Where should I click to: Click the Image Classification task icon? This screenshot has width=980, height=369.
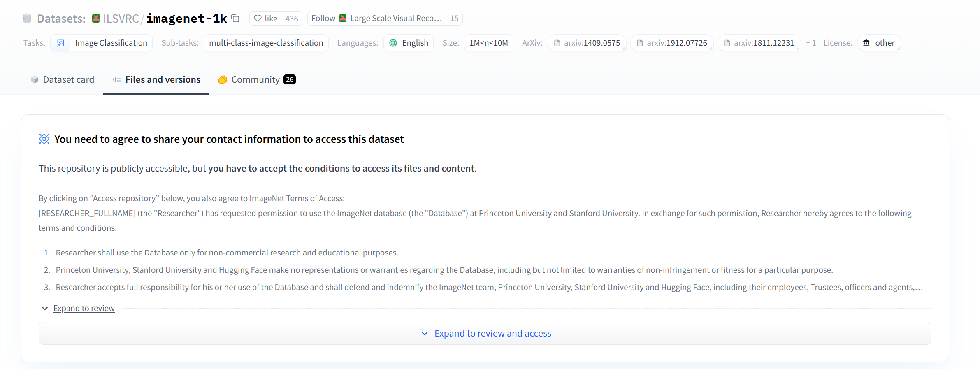[60, 43]
